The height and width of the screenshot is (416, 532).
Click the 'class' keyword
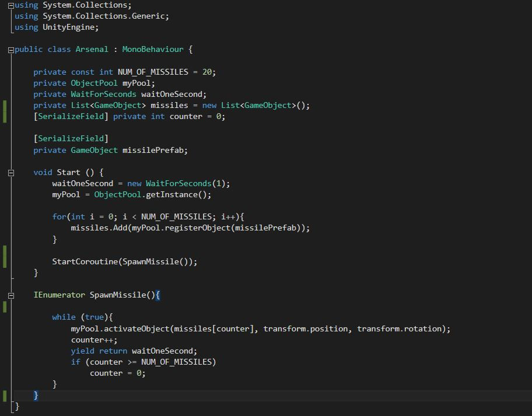pyautogui.click(x=59, y=49)
